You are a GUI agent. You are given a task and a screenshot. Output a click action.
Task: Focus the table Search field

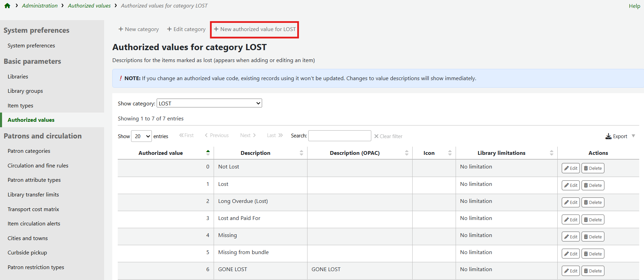pos(339,136)
